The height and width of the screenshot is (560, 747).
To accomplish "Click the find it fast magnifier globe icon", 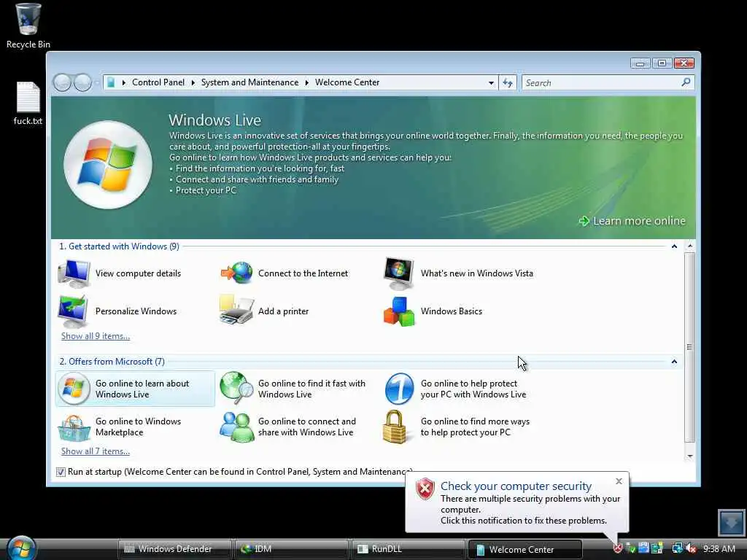I will point(237,388).
